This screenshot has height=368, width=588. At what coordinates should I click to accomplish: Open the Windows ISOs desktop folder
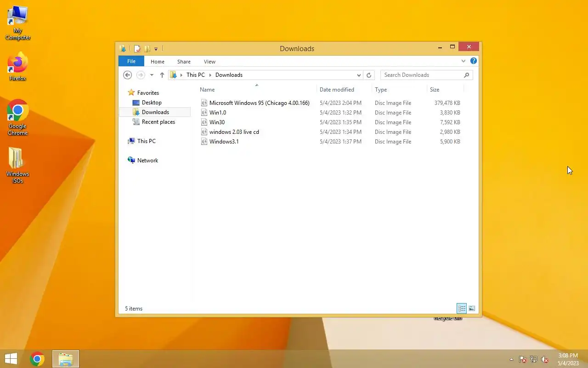tap(17, 166)
